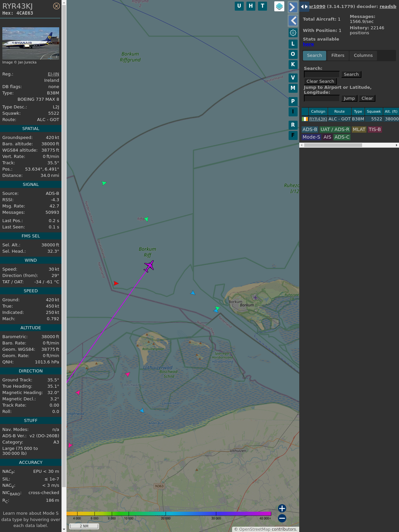This screenshot has width=399, height=532.
Task: Click the red aircraft marker on map
Action: pyautogui.click(x=116, y=283)
